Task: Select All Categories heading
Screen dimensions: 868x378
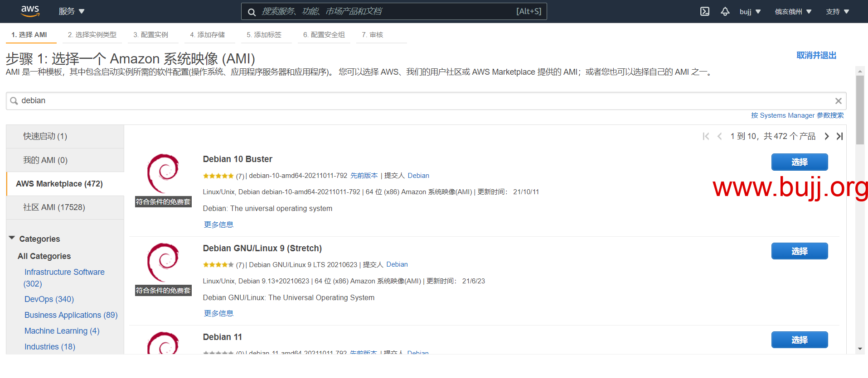Action: [x=44, y=256]
